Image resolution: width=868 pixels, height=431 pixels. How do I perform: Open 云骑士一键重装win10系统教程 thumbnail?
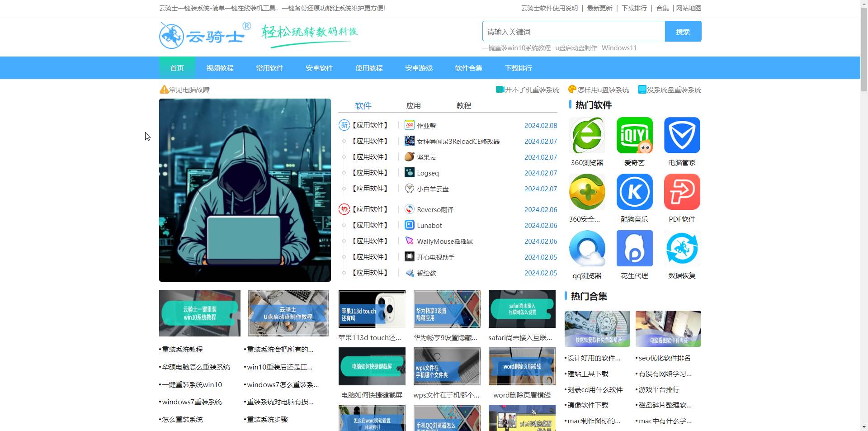[x=200, y=313]
